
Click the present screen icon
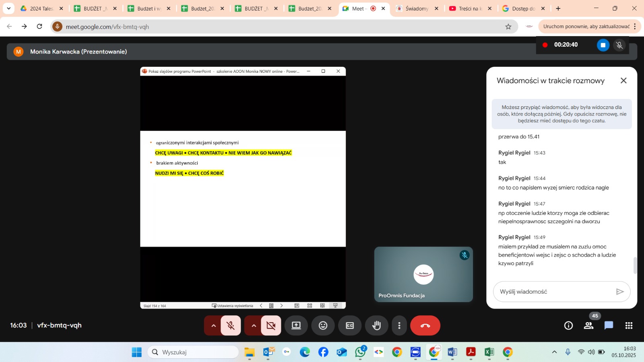point(296,325)
